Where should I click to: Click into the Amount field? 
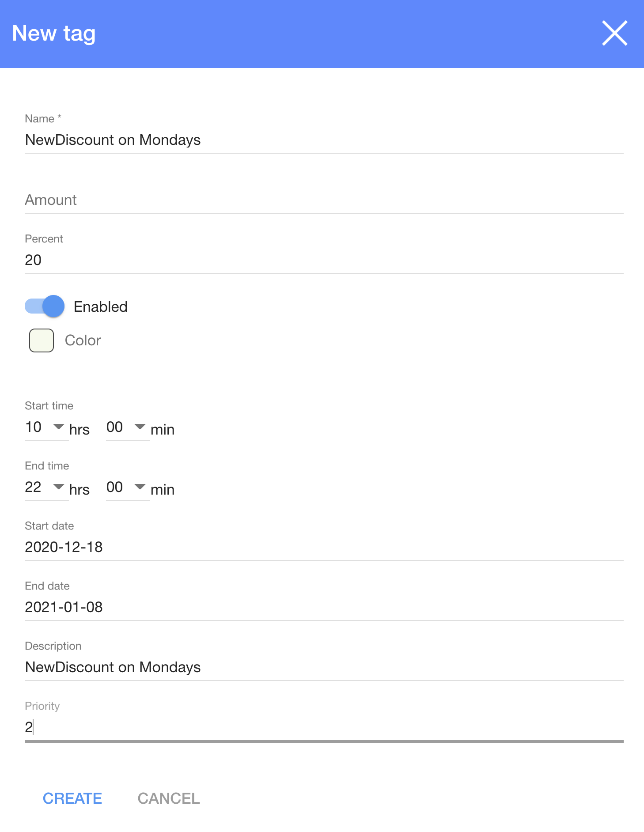(323, 200)
